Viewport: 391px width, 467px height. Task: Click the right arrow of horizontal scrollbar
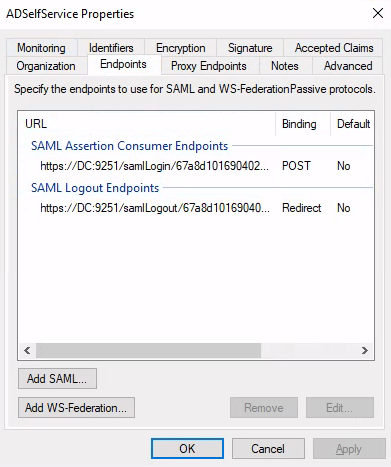point(365,350)
